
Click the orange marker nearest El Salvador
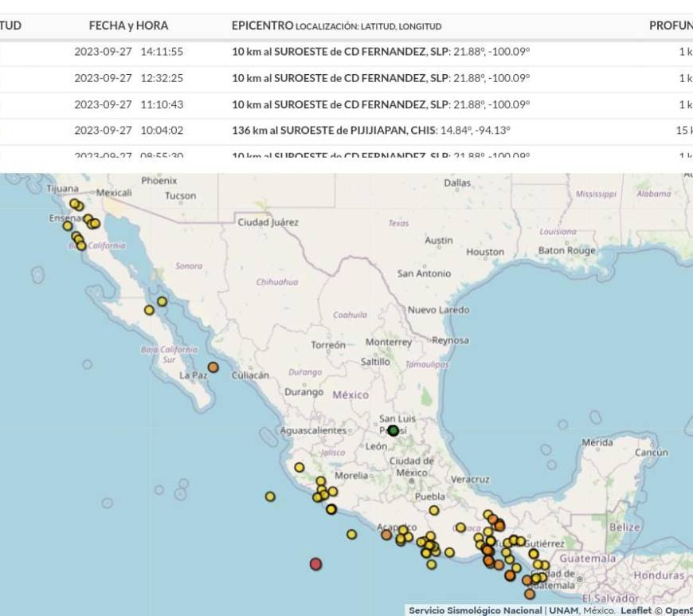[530, 594]
